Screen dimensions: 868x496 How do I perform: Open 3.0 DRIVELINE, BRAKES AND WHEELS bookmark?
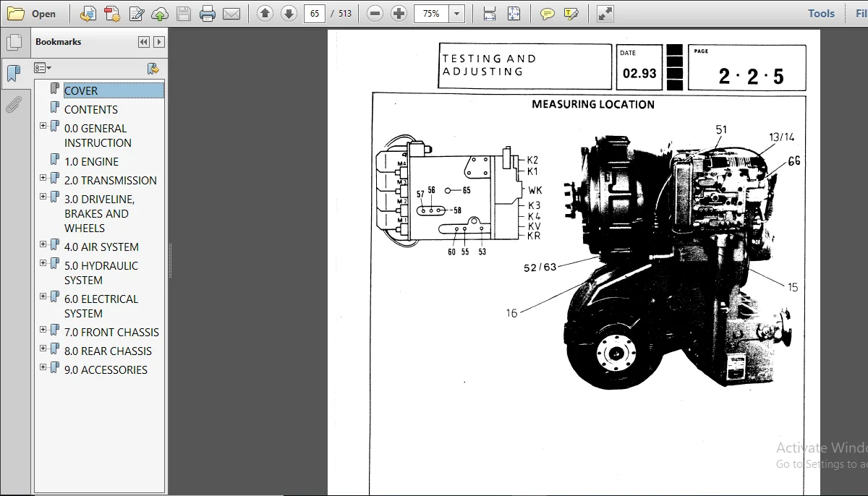(x=99, y=213)
